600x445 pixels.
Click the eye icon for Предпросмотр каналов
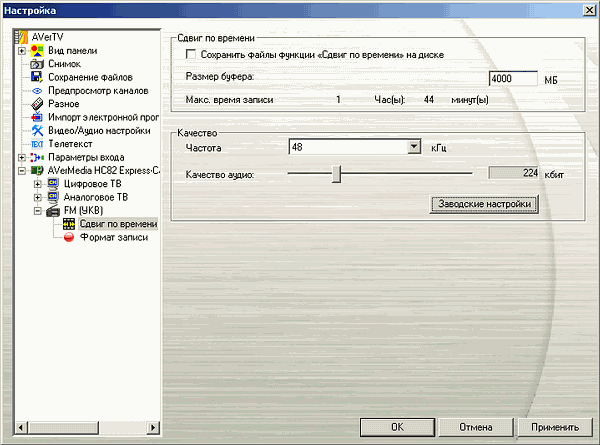click(x=37, y=90)
